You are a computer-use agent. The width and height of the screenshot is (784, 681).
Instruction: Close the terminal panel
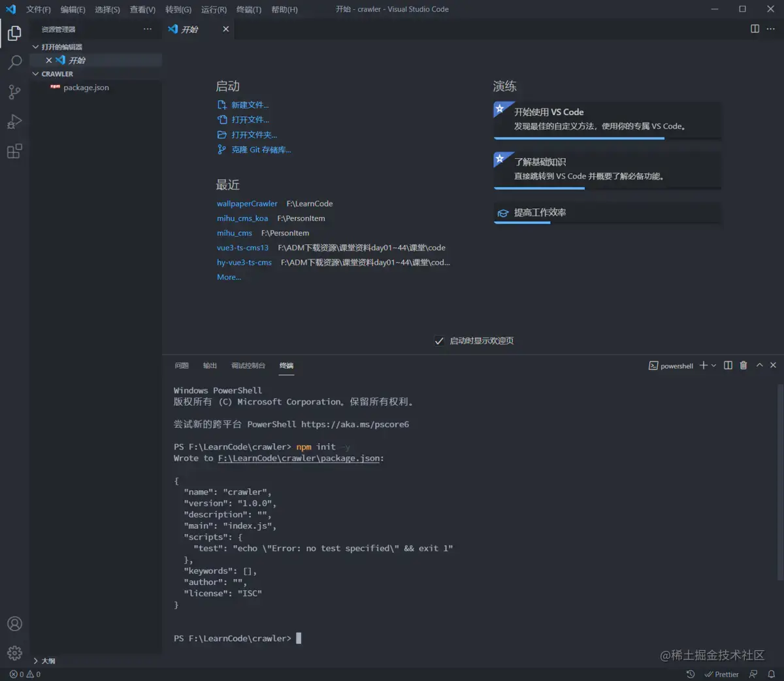773,365
